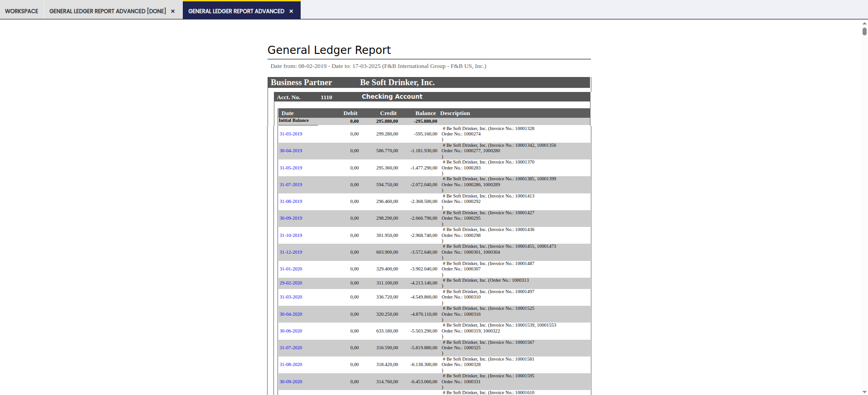Select the 31-08-2020 date link
This screenshot has height=395, width=868.
tap(291, 365)
